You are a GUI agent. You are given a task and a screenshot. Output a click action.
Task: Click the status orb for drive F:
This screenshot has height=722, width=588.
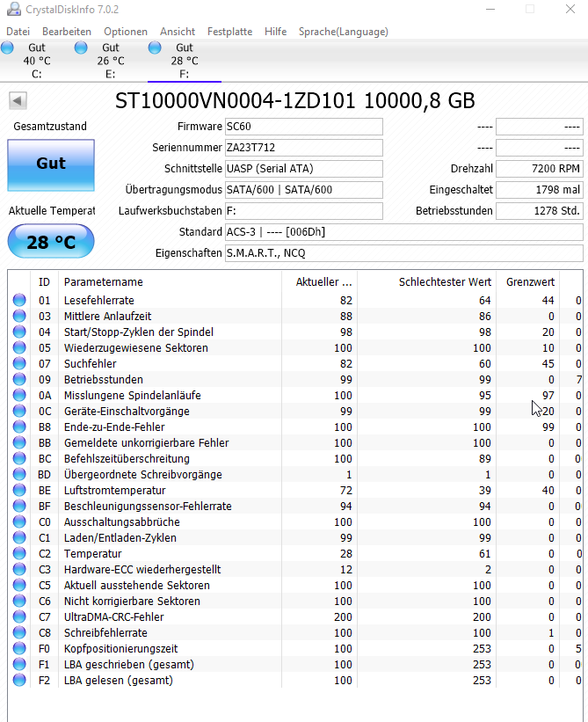[155, 47]
